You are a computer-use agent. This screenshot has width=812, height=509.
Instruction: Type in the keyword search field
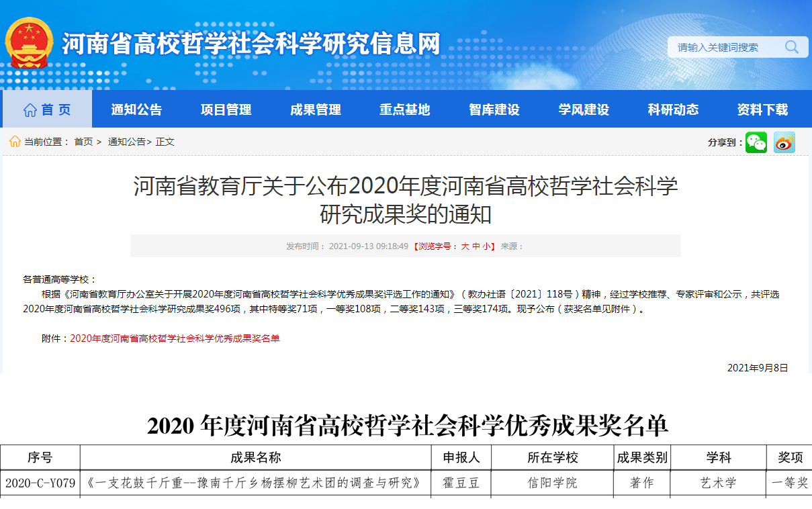point(725,47)
